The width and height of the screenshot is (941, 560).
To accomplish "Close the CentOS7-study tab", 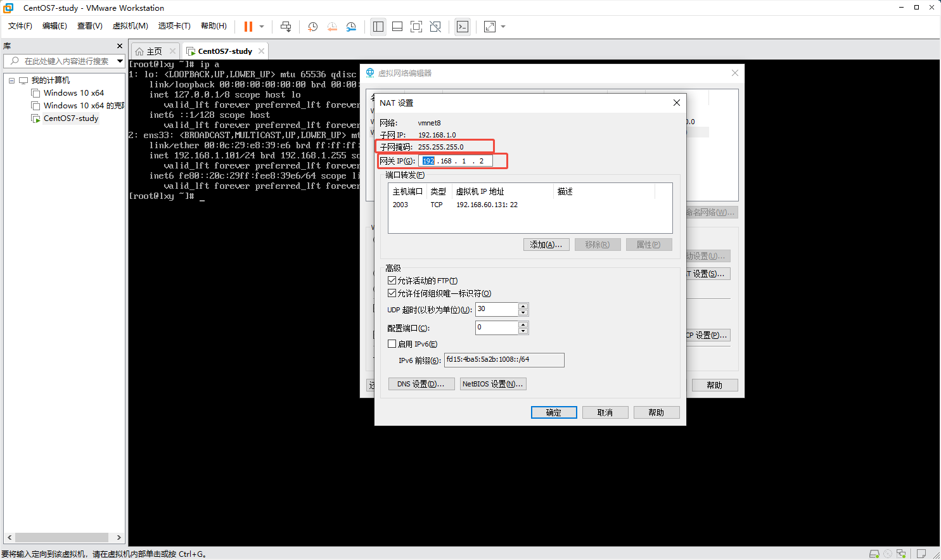I will pos(261,51).
